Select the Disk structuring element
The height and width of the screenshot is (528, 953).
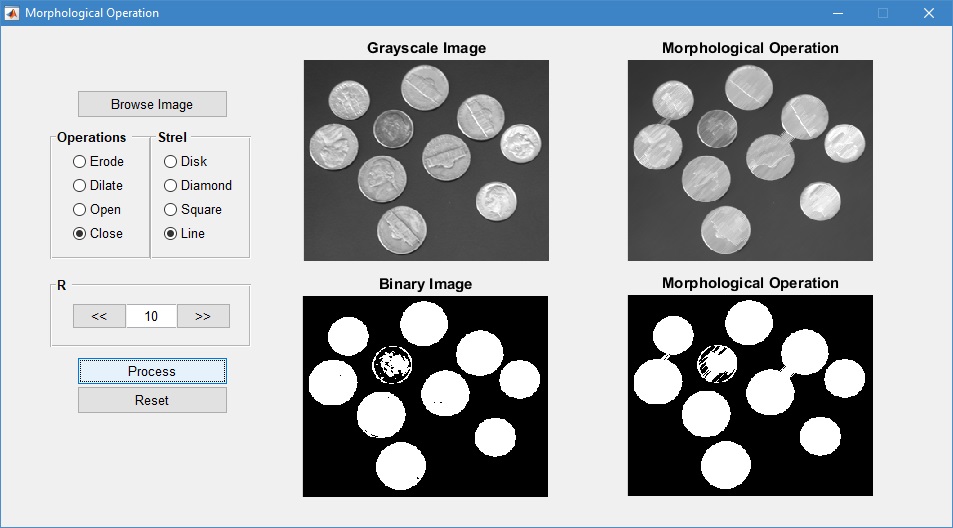click(171, 161)
